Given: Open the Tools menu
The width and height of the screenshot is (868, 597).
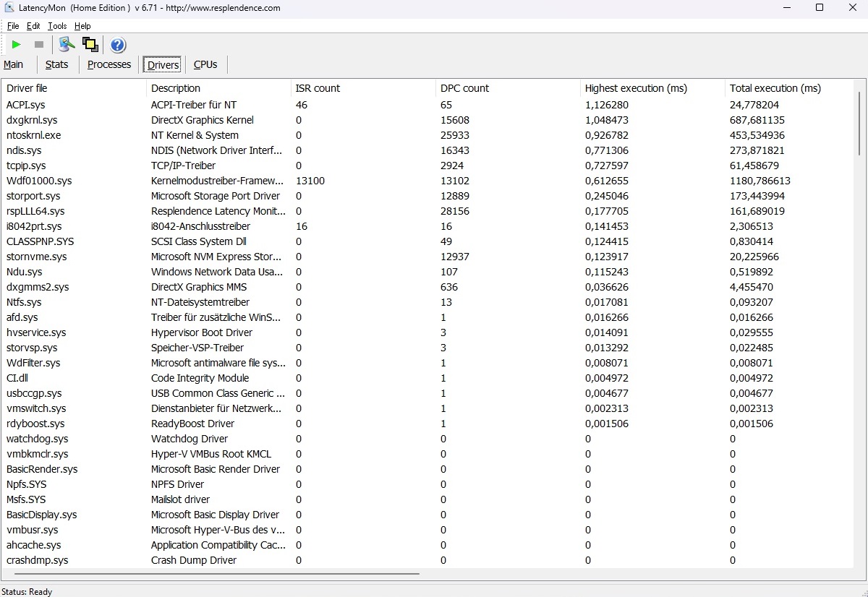Looking at the screenshot, I should (57, 26).
